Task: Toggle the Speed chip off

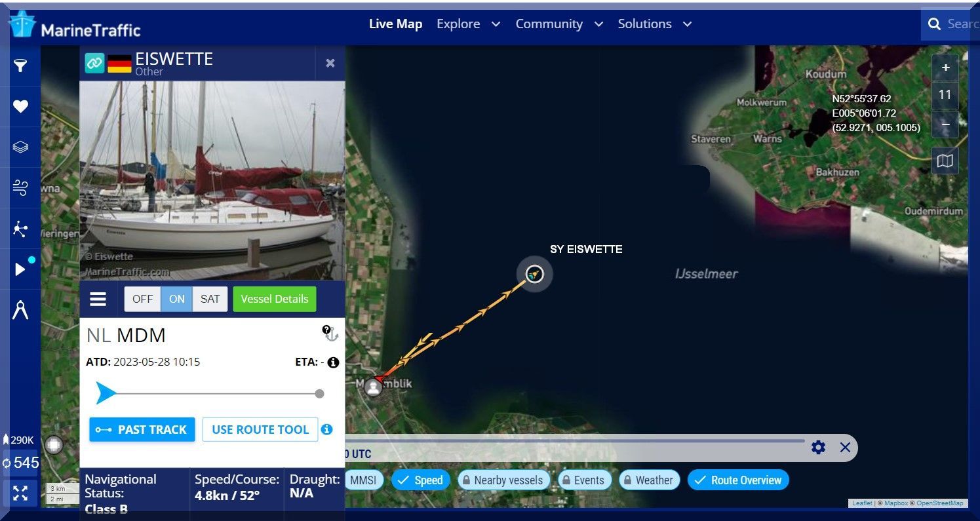Action: (421, 480)
